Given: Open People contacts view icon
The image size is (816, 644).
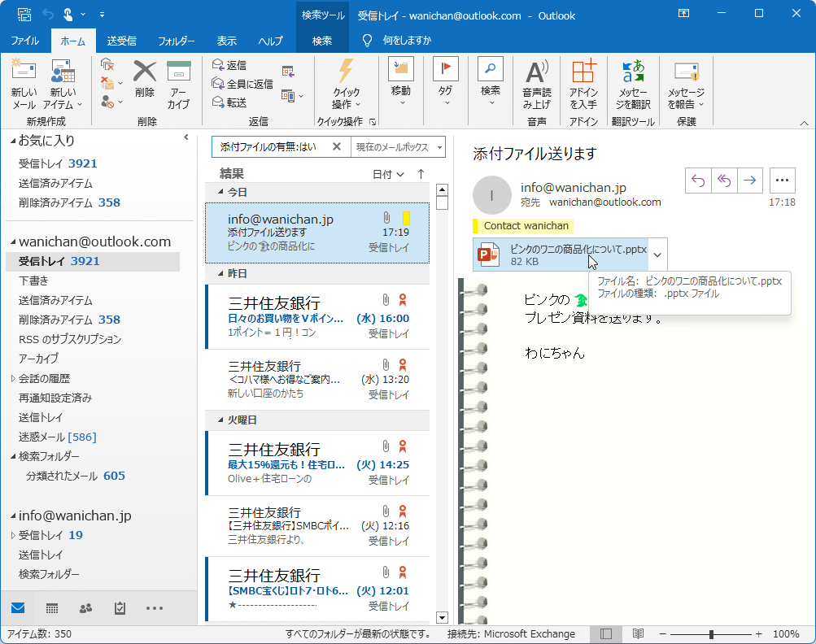Looking at the screenshot, I should pyautogui.click(x=86, y=607).
